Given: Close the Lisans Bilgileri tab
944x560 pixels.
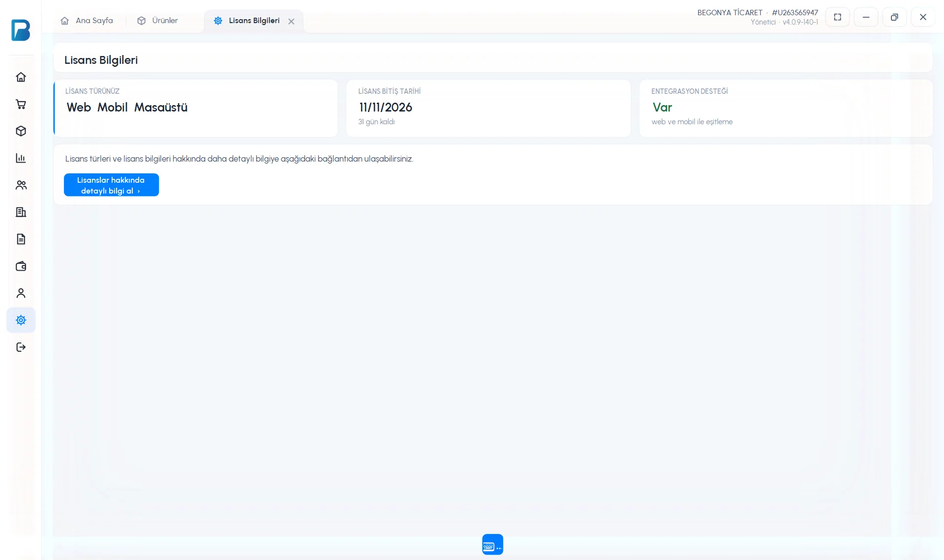Looking at the screenshot, I should point(291,21).
